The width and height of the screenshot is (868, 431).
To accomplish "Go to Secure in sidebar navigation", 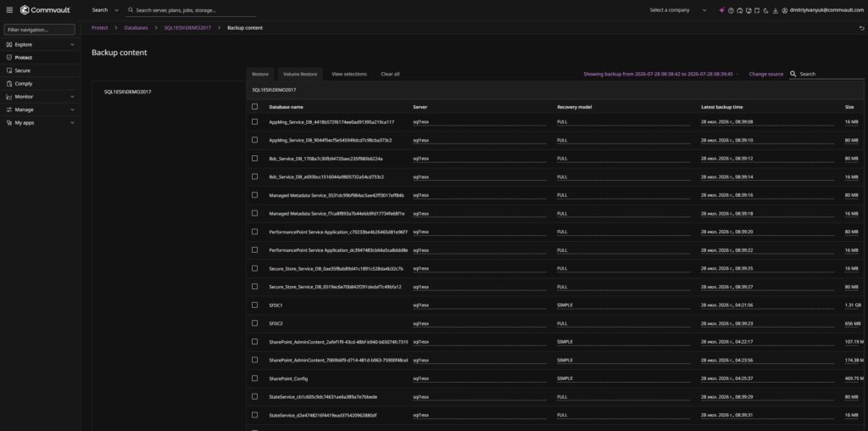I will click(23, 70).
